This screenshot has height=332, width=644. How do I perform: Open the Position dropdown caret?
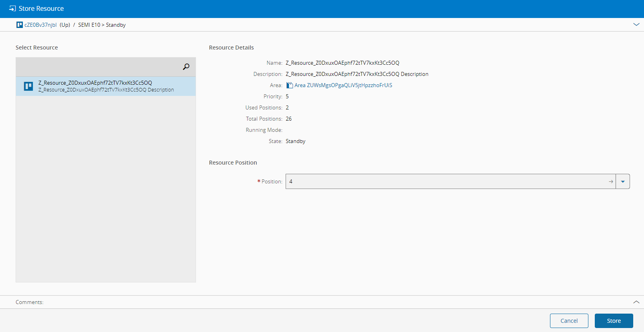[x=623, y=181]
